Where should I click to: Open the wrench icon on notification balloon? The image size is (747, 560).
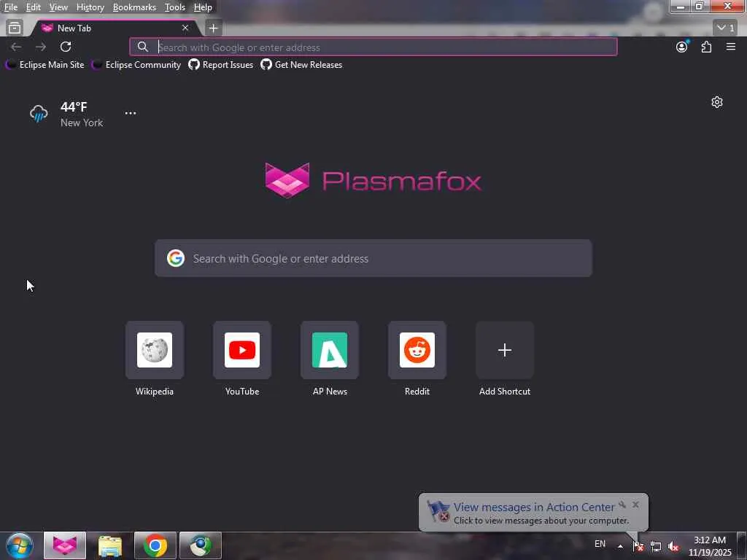(x=622, y=505)
